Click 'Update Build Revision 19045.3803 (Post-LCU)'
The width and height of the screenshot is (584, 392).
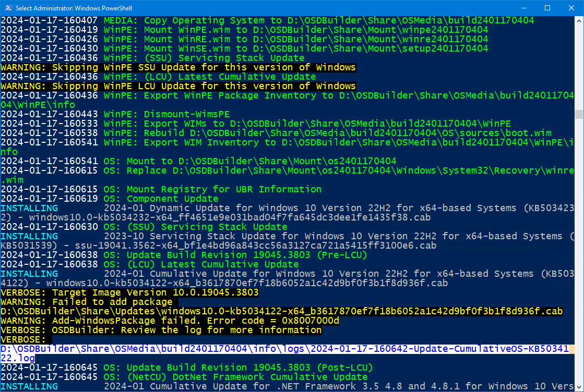[250, 367]
